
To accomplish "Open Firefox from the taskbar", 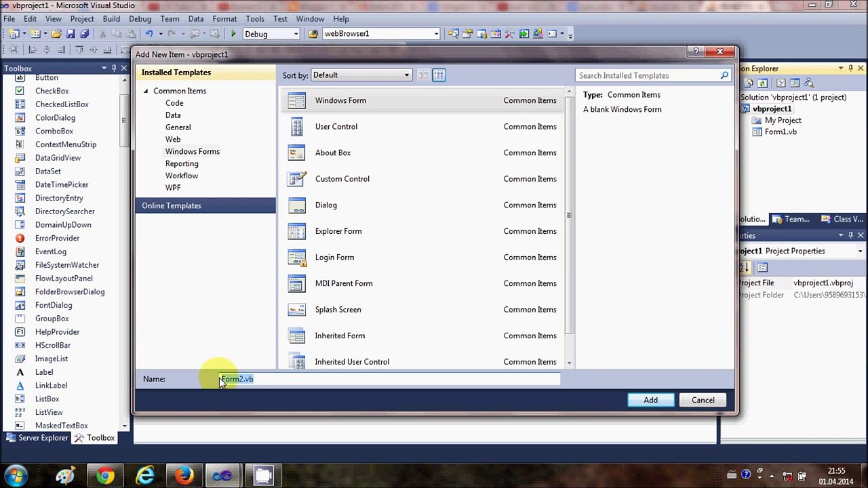I will pyautogui.click(x=184, y=476).
